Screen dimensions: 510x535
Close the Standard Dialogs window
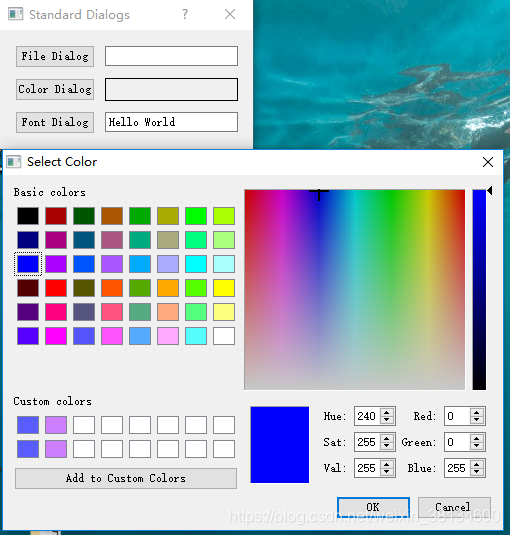pos(230,14)
